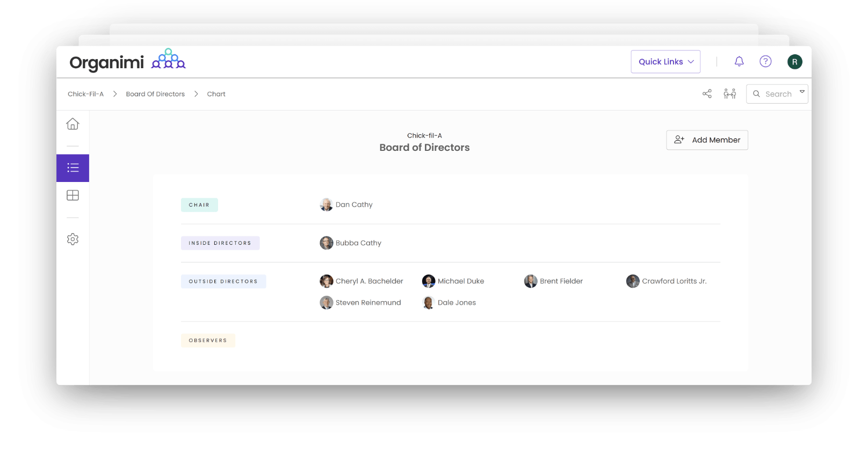This screenshot has height=466, width=868.
Task: Select the list view sidebar icon
Action: [73, 168]
